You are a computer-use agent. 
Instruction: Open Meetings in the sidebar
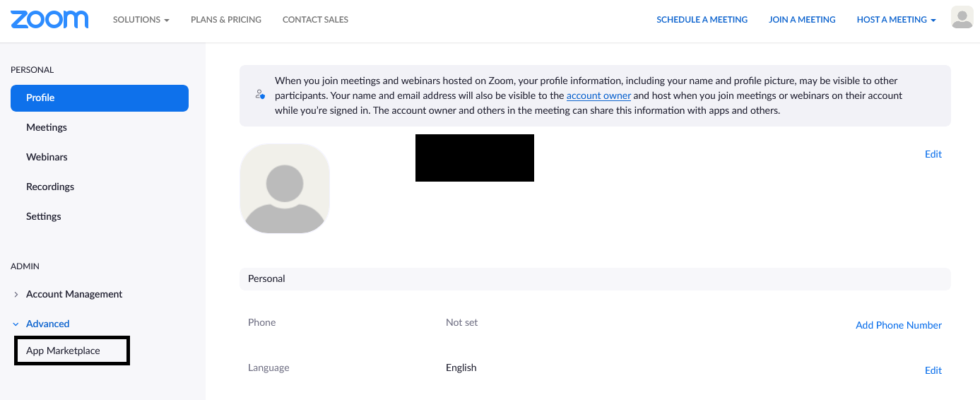(47, 127)
